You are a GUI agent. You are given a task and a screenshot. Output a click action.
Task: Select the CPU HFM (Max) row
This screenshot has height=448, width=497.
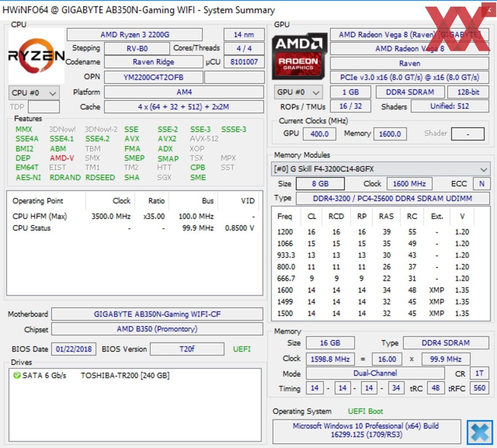134,216
